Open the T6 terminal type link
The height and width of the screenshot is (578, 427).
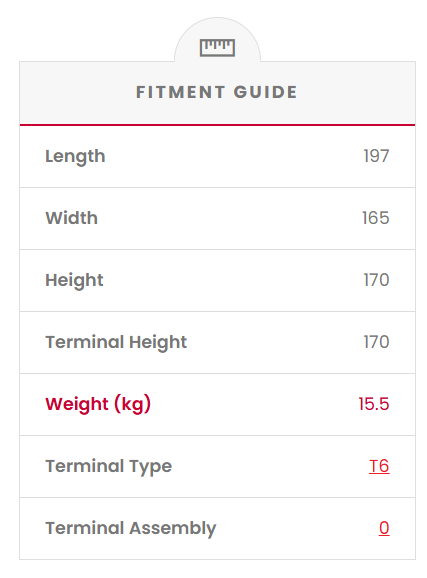[x=379, y=466]
